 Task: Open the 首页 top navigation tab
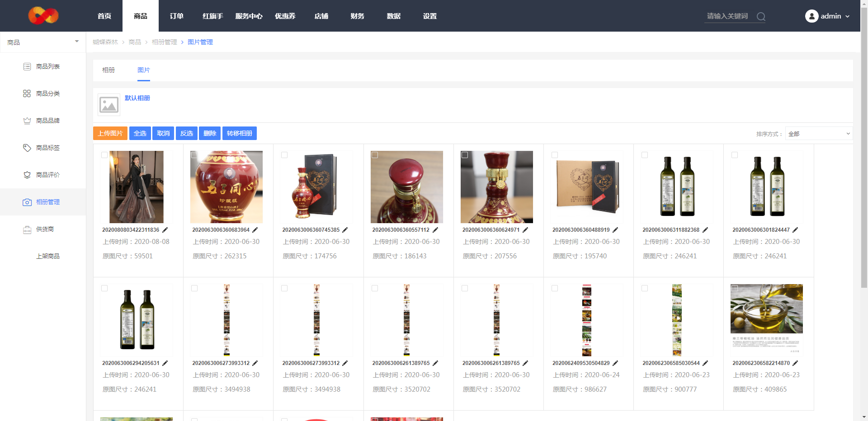click(104, 16)
